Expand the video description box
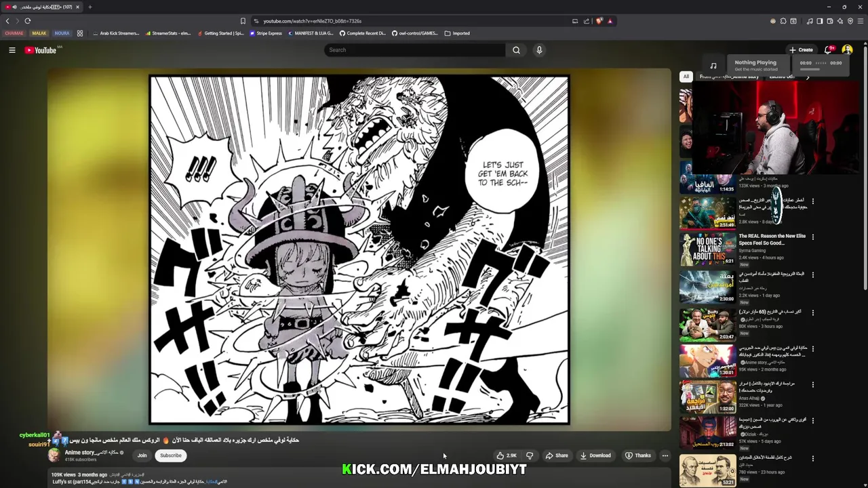 coord(359,479)
